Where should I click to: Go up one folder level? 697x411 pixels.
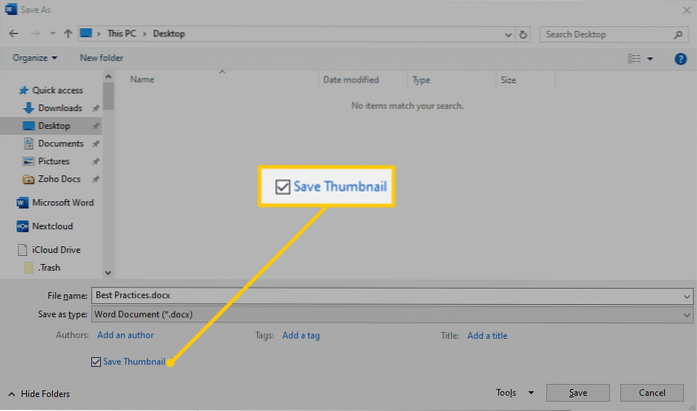tap(68, 34)
